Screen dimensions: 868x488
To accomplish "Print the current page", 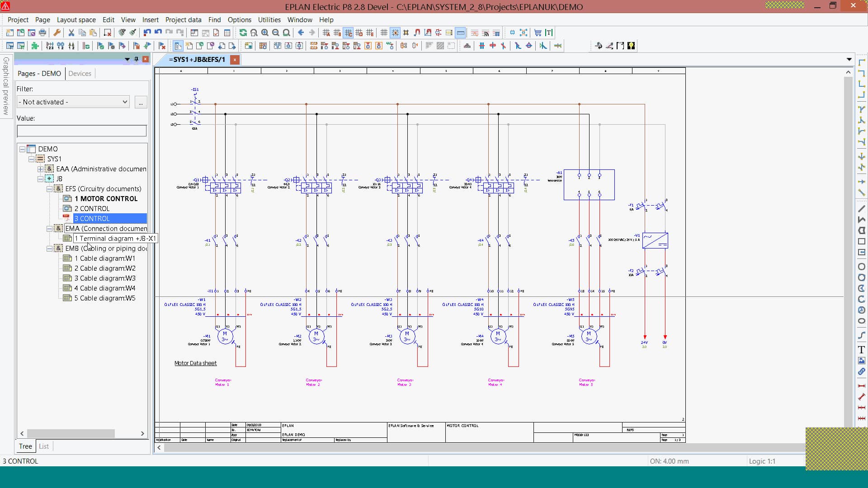I will point(42,33).
